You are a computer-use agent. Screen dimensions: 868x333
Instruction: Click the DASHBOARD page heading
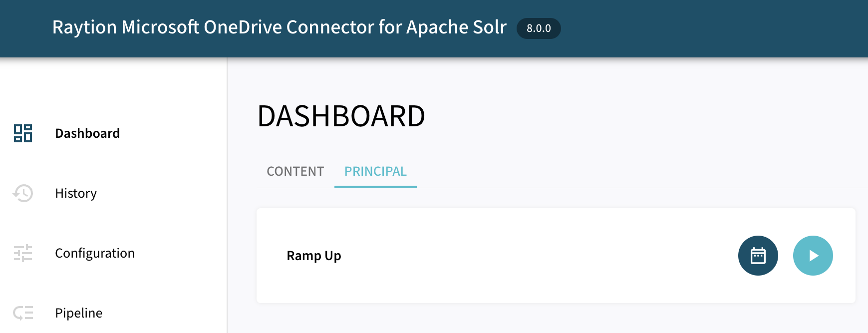[x=341, y=116]
